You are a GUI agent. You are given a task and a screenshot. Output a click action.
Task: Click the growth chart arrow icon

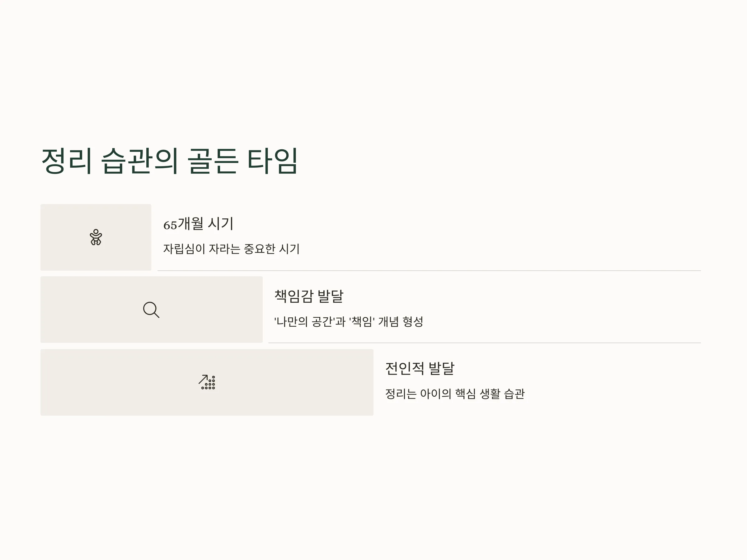[207, 382]
